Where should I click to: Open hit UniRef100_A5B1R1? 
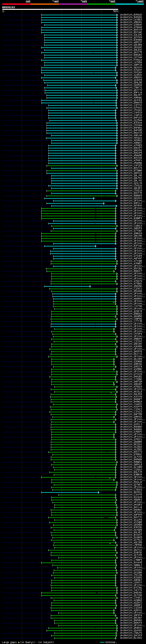click(x=131, y=22)
